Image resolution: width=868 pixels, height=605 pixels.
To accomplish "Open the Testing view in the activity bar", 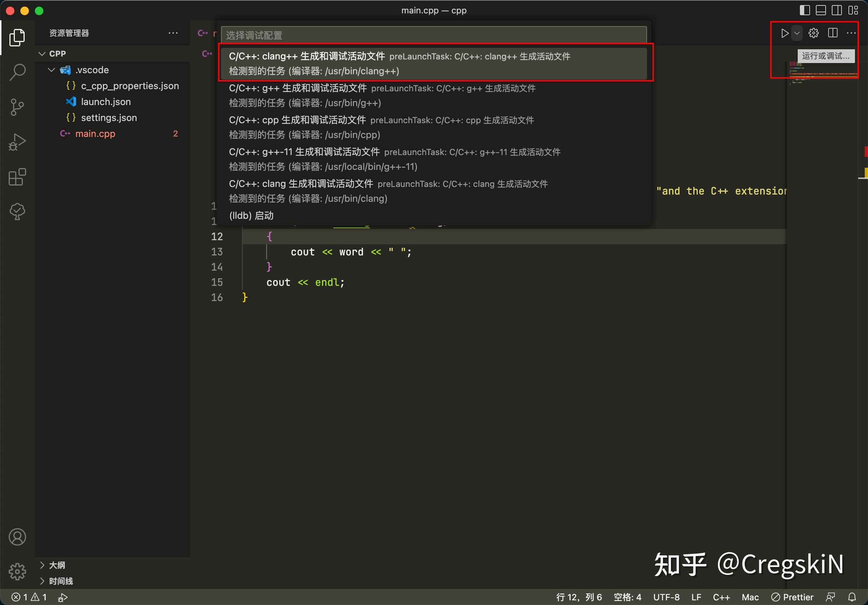I will (17, 211).
